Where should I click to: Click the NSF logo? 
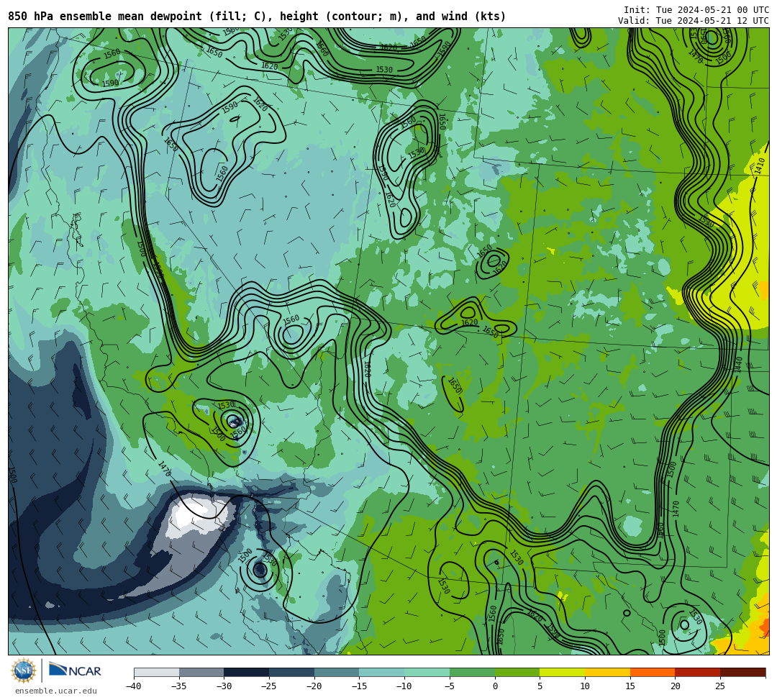tap(23, 671)
